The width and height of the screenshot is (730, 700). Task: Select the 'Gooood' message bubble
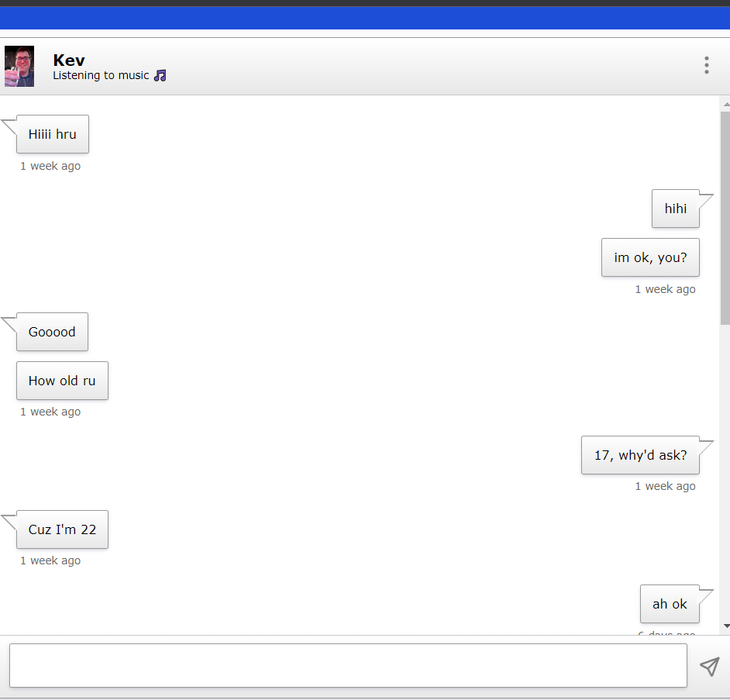[x=52, y=332]
